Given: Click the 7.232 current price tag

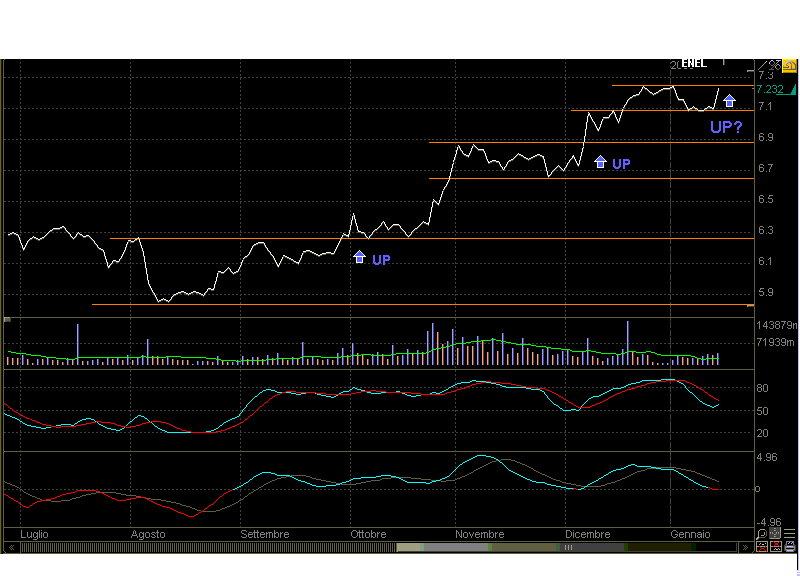Looking at the screenshot, I should coord(770,89).
